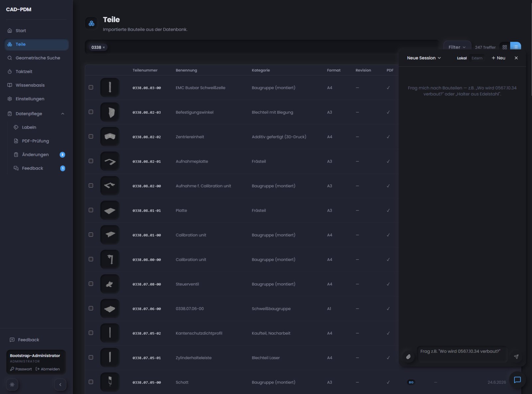Open Einstellungen in sidebar

click(37, 99)
